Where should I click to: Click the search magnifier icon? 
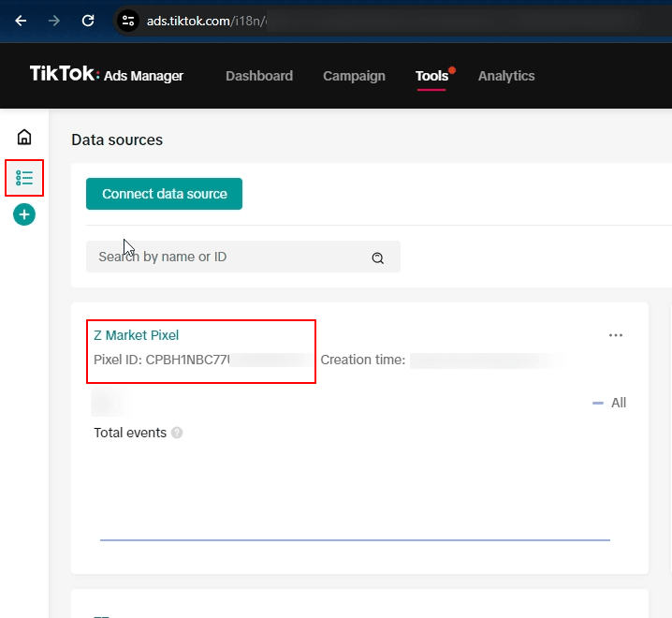pos(377,257)
